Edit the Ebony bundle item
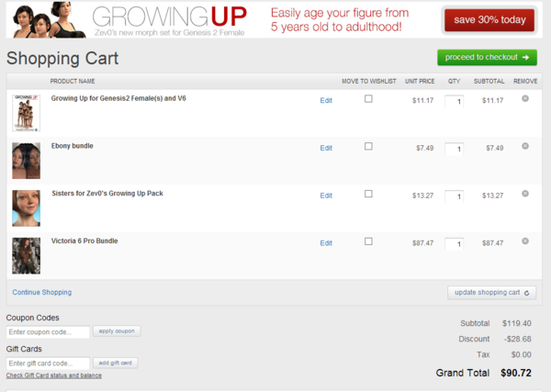 tap(326, 148)
